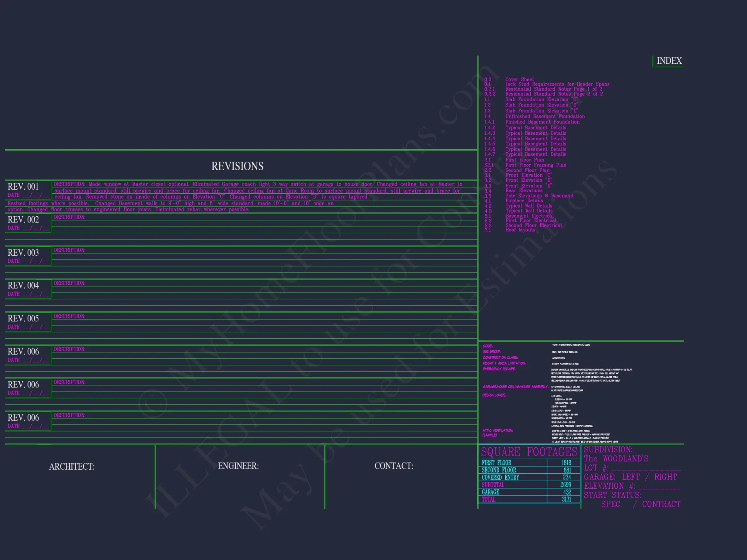
Task: Click the CONTRACT start status option
Action: pos(661,504)
